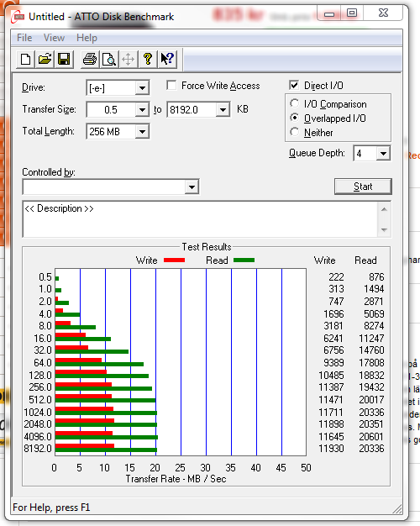
Task: Click the four-arrow move toolbar icon
Action: 129,60
